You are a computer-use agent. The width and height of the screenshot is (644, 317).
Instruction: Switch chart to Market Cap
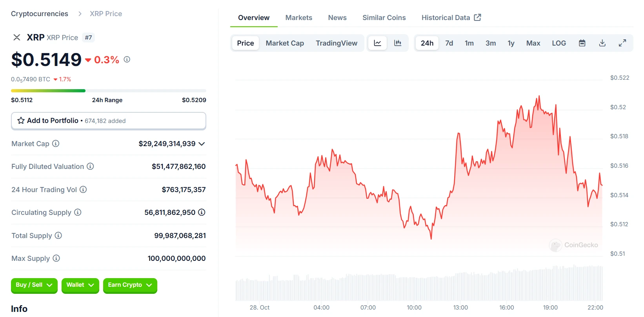(x=285, y=43)
